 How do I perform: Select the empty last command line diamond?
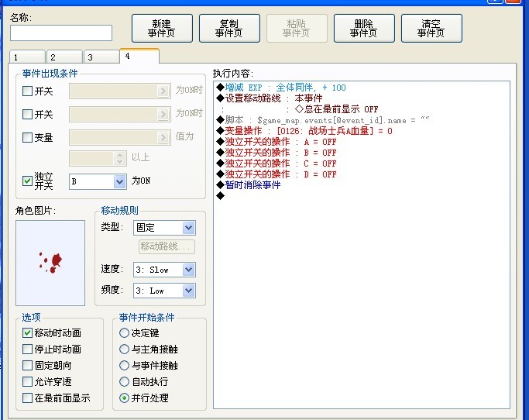pos(221,195)
